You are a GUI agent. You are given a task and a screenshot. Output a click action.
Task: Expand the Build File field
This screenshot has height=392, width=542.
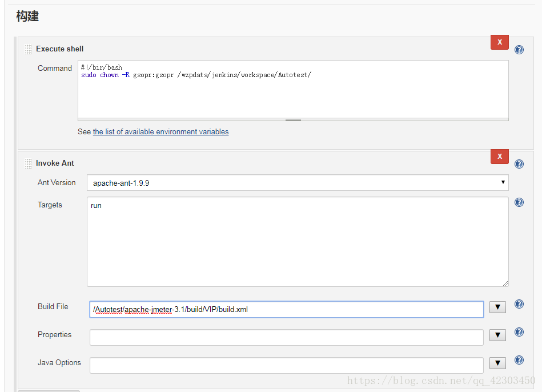pyautogui.click(x=497, y=307)
